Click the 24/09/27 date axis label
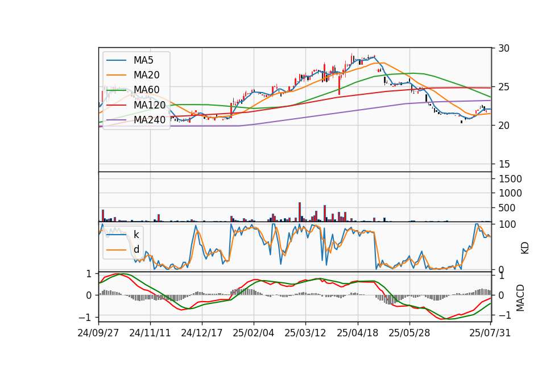Image resolution: width=546 pixels, height=392 pixels. click(98, 333)
